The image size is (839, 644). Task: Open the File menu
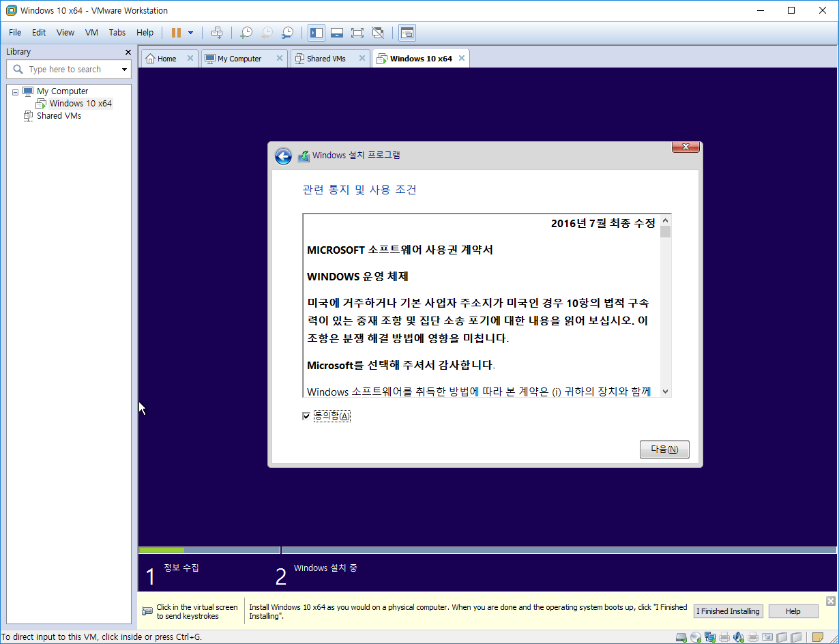tap(15, 32)
